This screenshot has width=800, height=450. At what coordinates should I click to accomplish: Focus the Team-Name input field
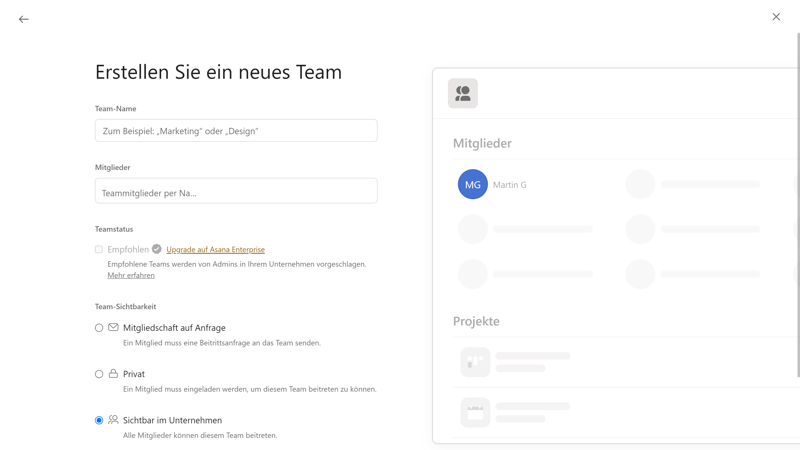[x=236, y=131]
